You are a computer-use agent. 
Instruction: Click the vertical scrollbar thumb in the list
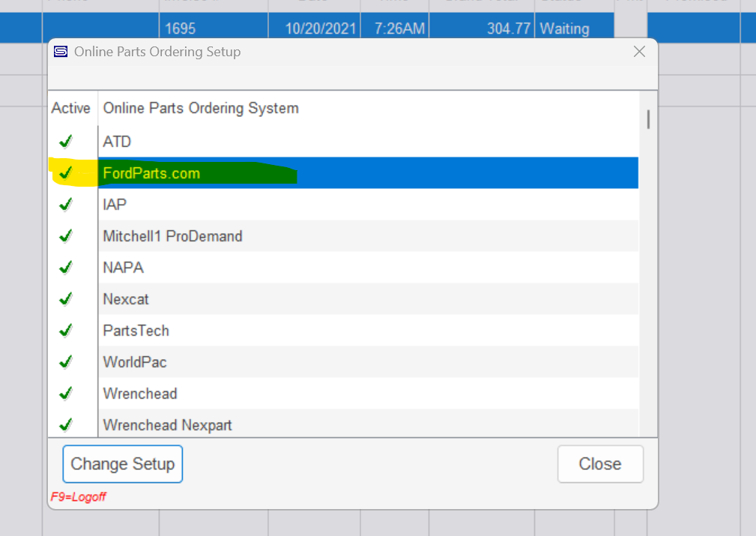[x=649, y=119]
